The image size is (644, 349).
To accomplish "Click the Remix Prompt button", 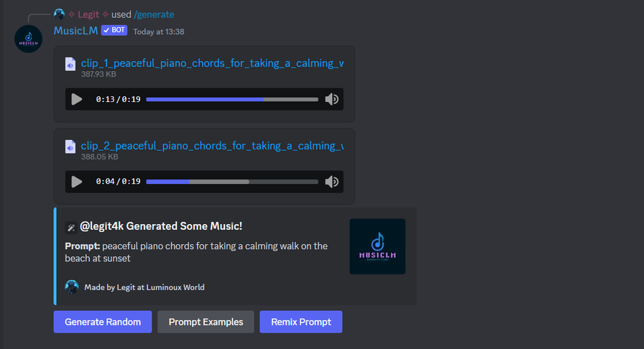I will pyautogui.click(x=301, y=322).
